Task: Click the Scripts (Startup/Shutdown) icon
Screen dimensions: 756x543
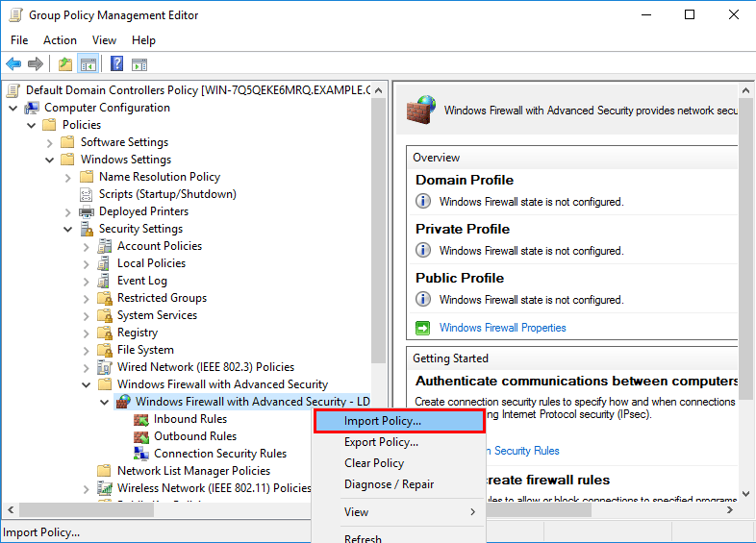Action: pos(87,194)
